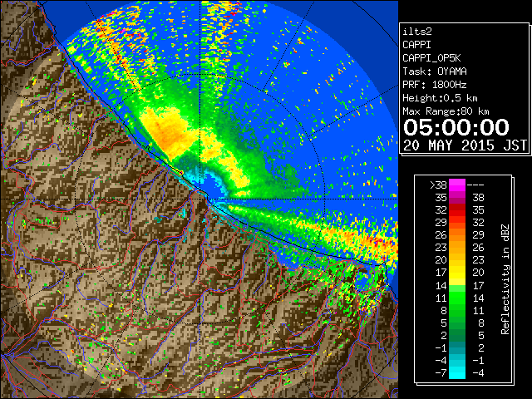
Task: Pick the red band in reflectivity legend
Action: (x=457, y=210)
